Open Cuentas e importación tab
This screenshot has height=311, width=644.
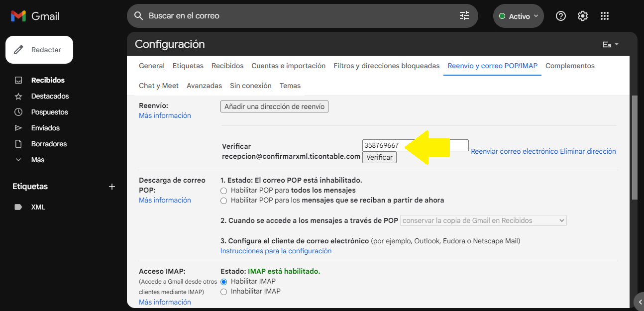pos(289,66)
